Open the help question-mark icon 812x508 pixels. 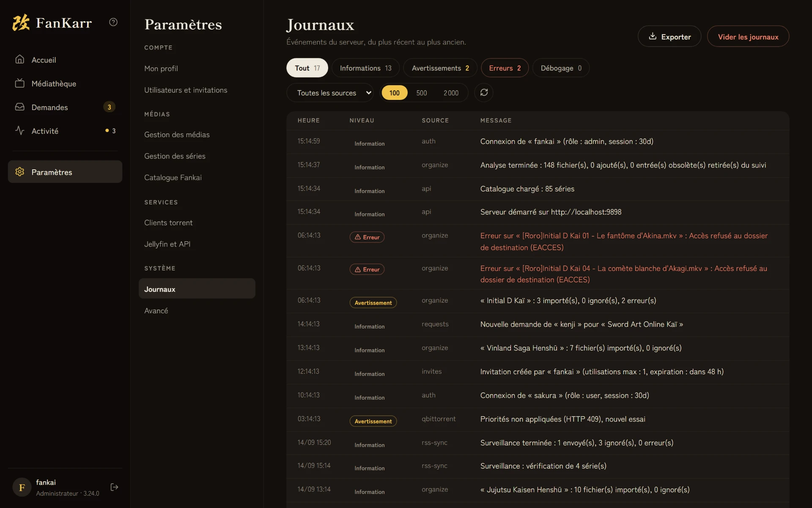point(113,22)
